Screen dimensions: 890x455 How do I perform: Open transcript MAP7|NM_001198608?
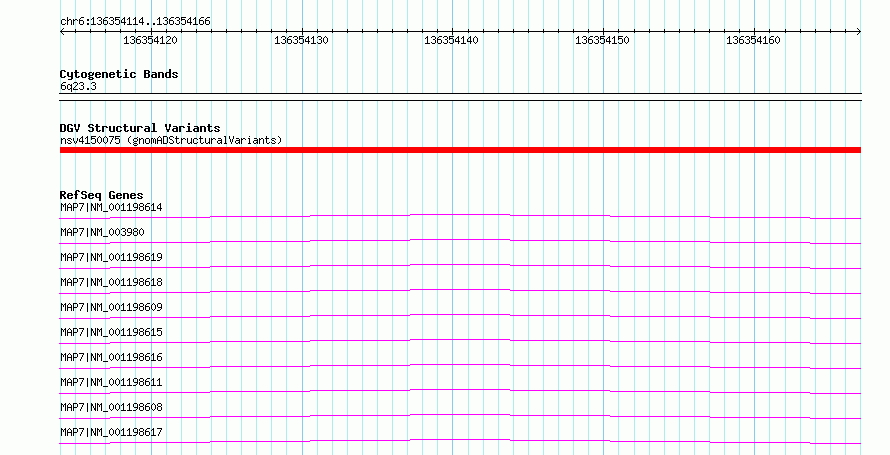[x=111, y=407]
